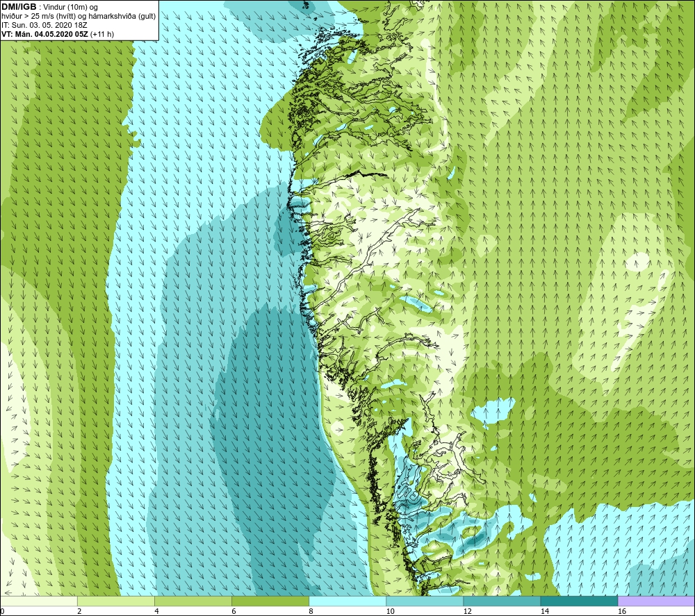Click the legend scale label "12"
Screen dimensions: 695x616
(x=468, y=612)
